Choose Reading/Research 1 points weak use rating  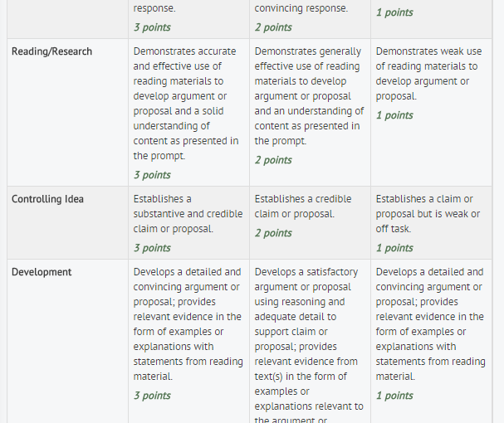click(432, 113)
